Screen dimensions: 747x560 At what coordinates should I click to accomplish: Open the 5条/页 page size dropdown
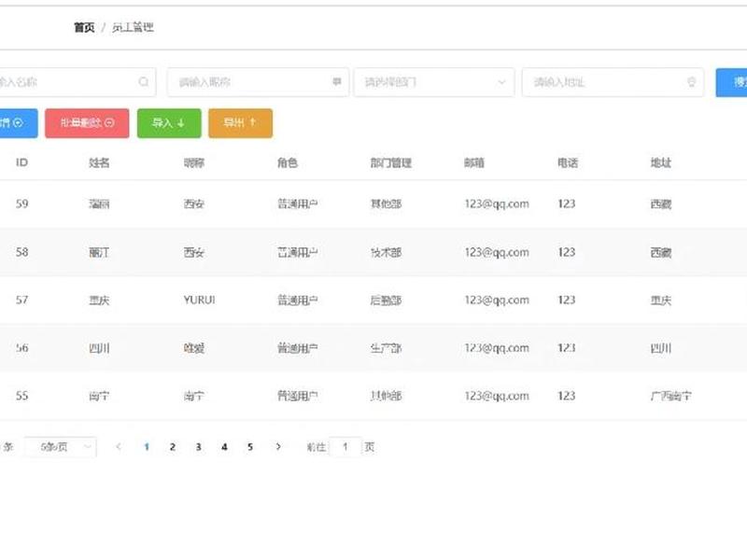coord(60,447)
